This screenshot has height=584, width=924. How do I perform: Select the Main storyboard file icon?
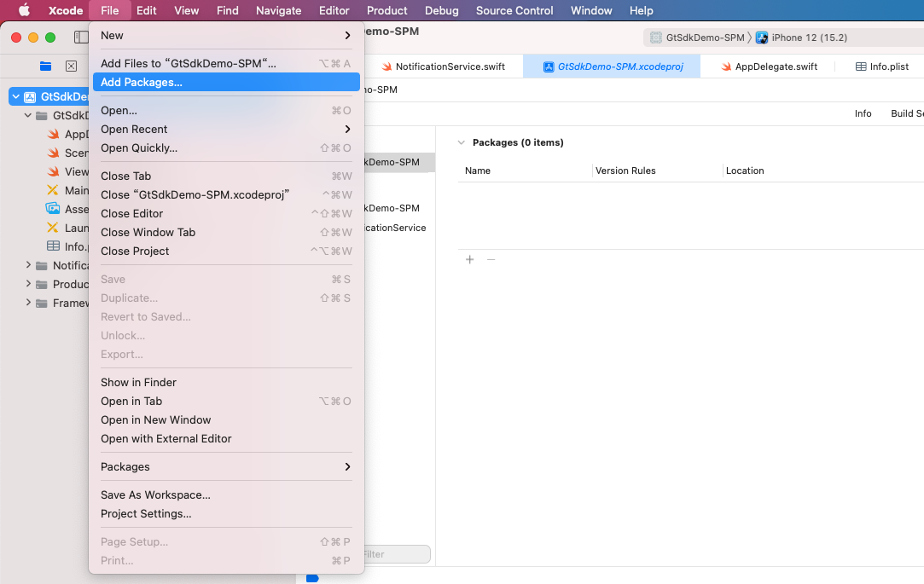click(53, 190)
